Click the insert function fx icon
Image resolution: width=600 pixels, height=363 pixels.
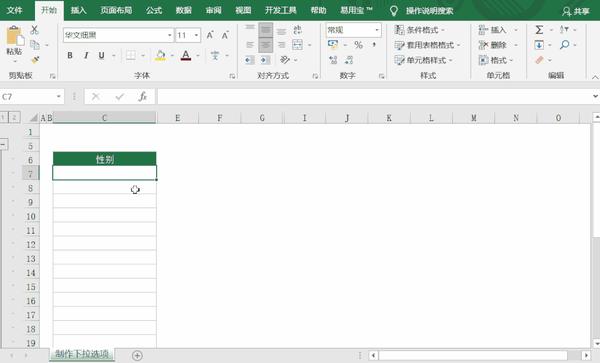[x=142, y=97]
